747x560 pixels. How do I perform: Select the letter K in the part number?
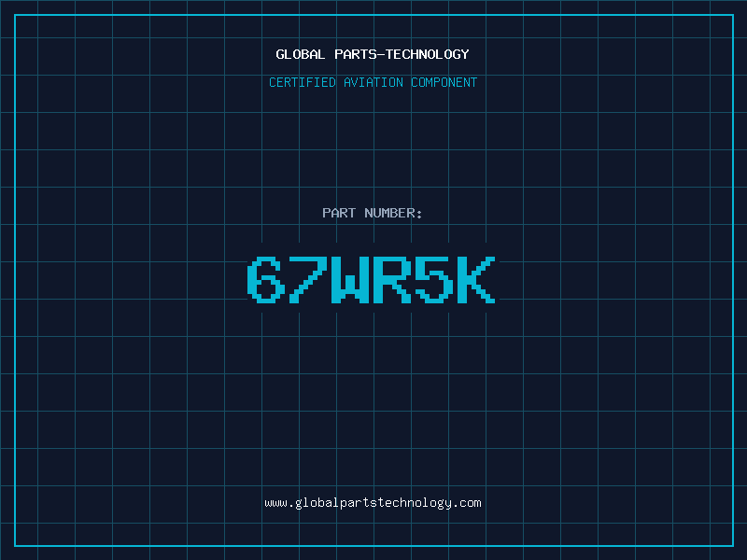pyautogui.click(x=477, y=280)
